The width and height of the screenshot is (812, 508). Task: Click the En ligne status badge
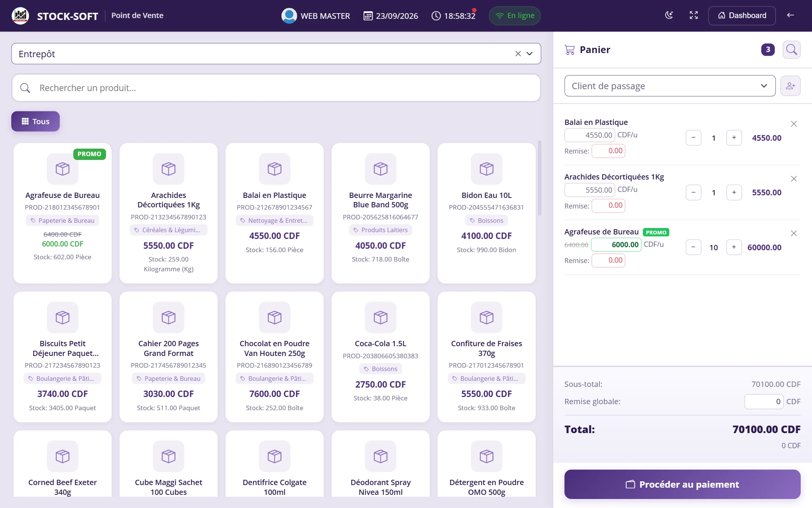(515, 15)
